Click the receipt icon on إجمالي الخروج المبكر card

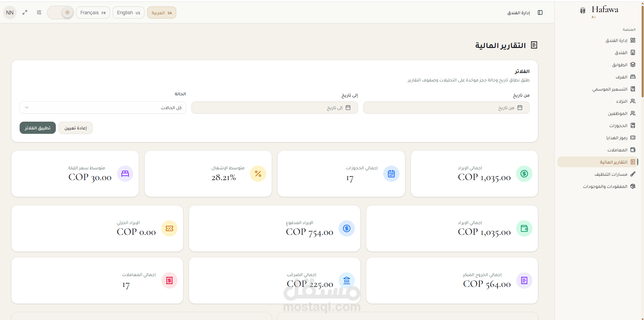(x=524, y=280)
